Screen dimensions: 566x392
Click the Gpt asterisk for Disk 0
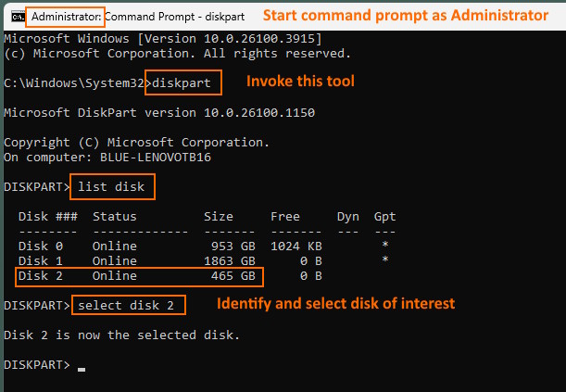click(385, 245)
